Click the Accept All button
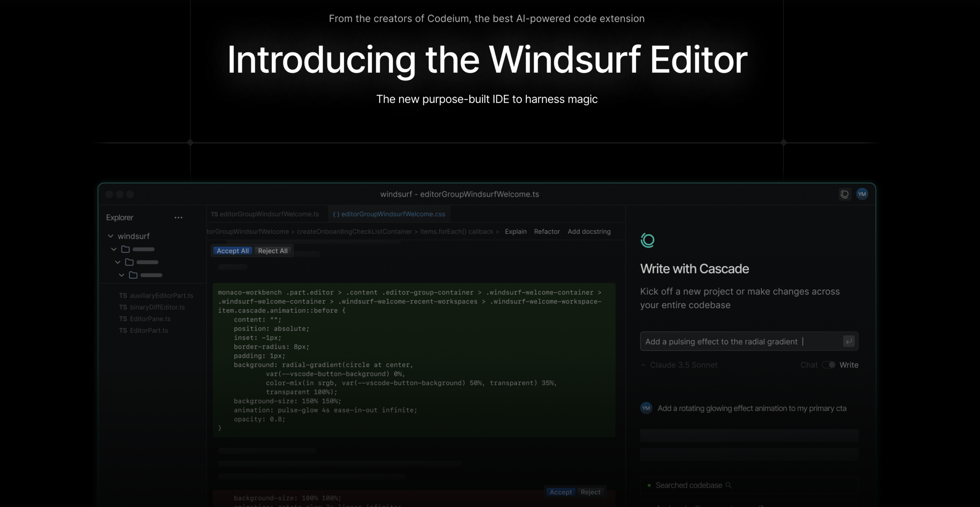 232,251
